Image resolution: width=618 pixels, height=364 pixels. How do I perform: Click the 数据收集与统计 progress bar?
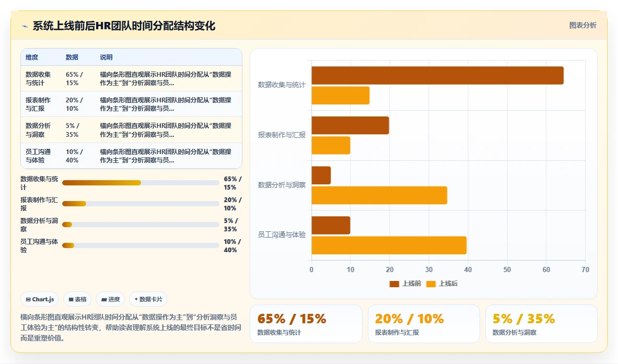click(x=141, y=183)
